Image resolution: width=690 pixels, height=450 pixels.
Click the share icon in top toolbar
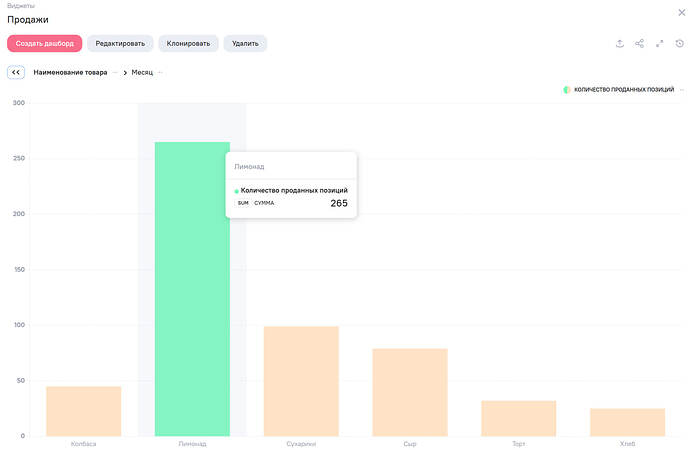click(639, 43)
